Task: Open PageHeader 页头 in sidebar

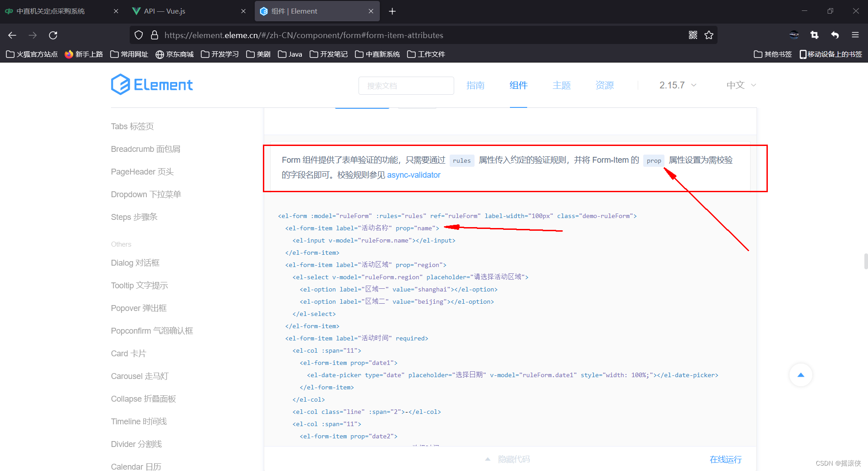Action: point(142,172)
